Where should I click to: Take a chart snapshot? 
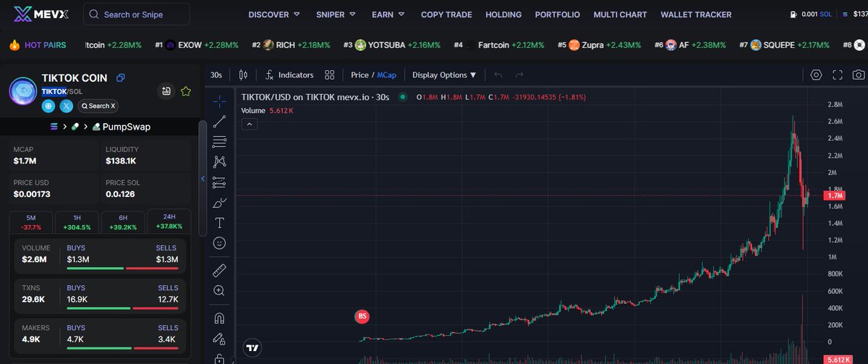click(859, 75)
